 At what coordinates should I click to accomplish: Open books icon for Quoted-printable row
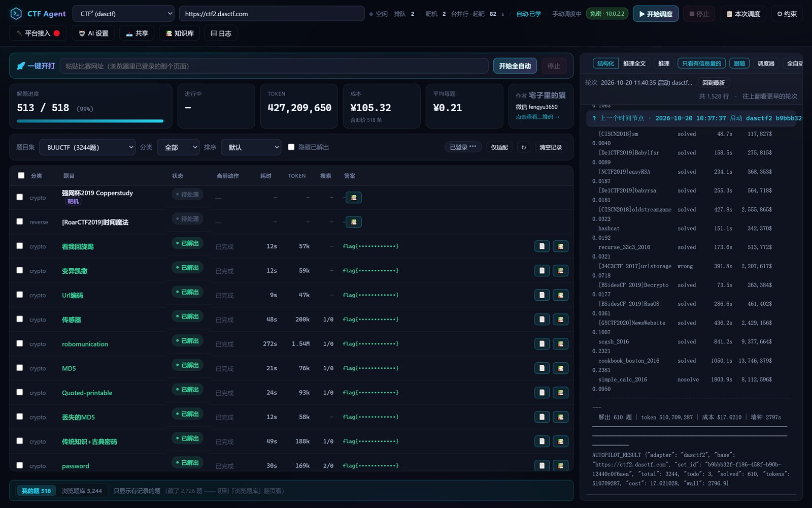tap(560, 392)
